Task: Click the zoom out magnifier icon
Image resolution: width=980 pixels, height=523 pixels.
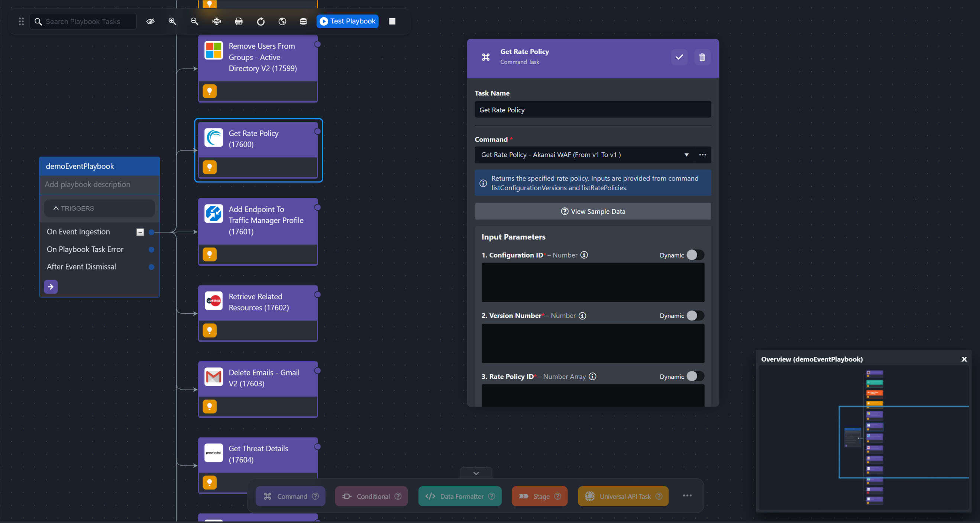Action: 194,21
